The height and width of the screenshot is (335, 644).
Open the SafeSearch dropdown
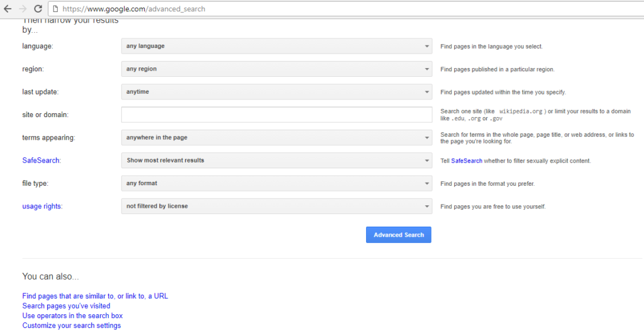tap(277, 161)
